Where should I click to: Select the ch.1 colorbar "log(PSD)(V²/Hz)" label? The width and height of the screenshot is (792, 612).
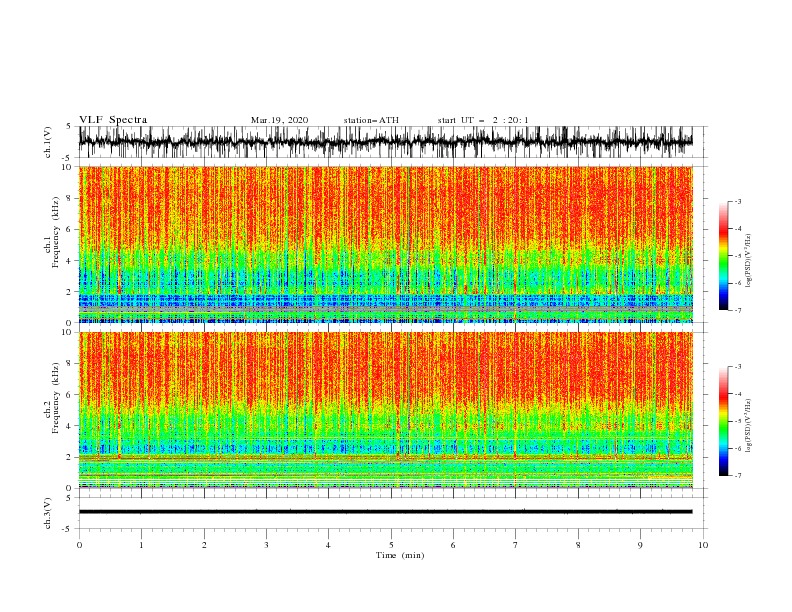pyautogui.click(x=748, y=261)
